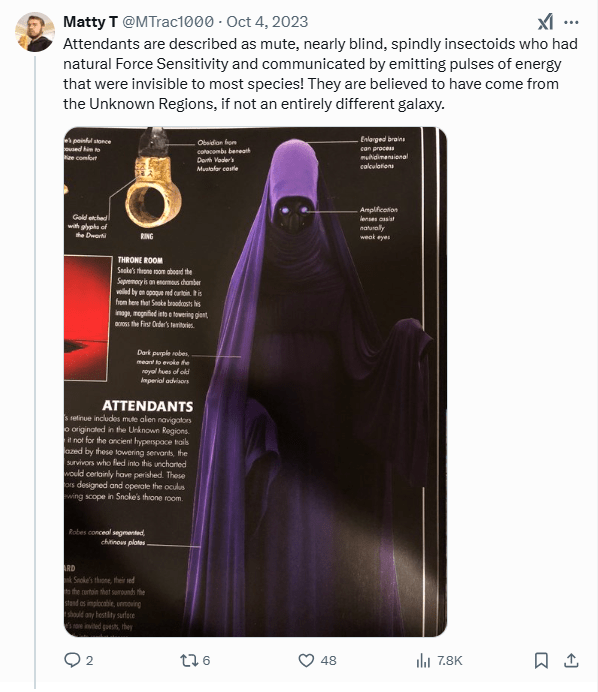Image resolution: width=598 pixels, height=692 pixels.
Task: Click the thread connector line below avatar
Action: (x=35, y=371)
